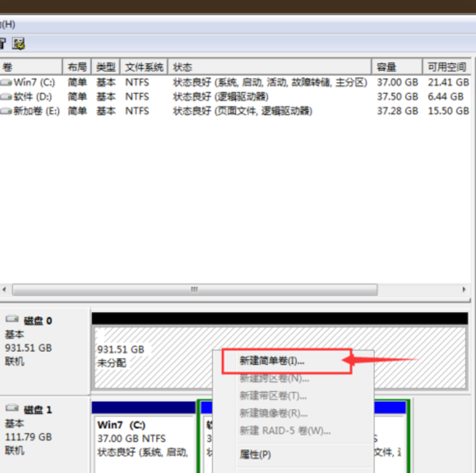This screenshot has width=476, height=473.
Task: Select the 新加卷 (E:) drive icon in list
Action: pos(6,111)
